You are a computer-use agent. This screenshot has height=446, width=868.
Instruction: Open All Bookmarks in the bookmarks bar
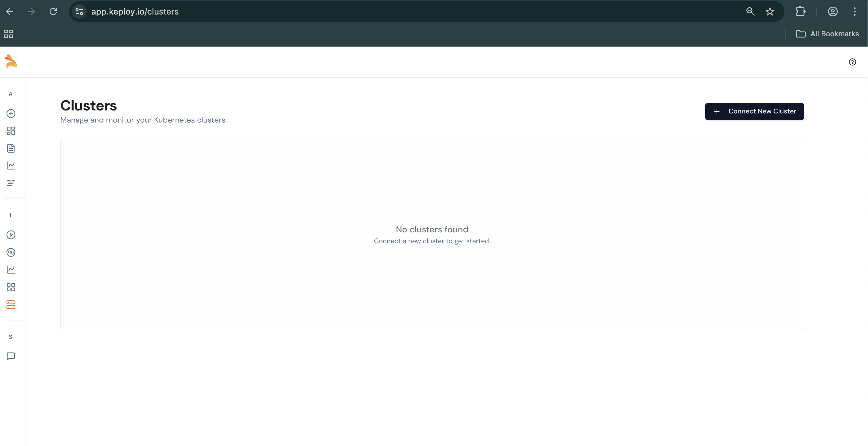pyautogui.click(x=828, y=34)
